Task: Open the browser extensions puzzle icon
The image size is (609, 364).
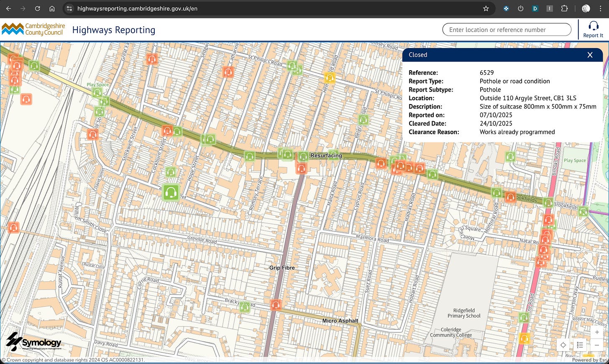Action: coord(564,8)
